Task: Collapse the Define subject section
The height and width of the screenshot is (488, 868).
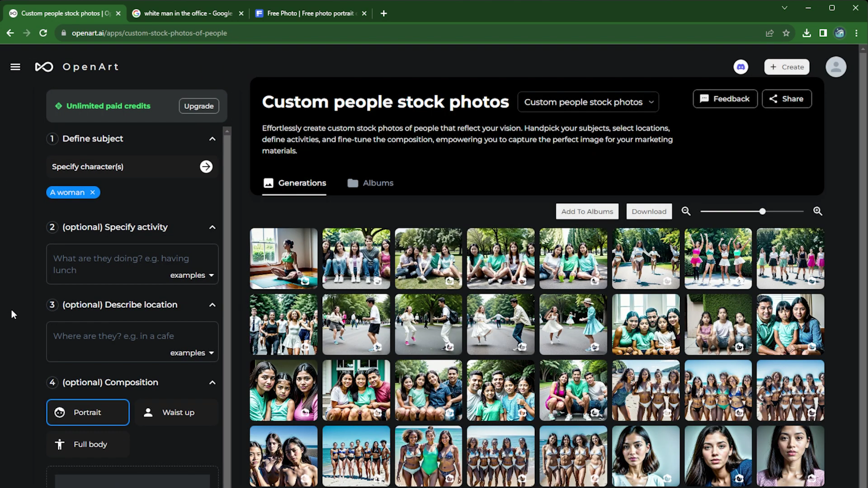Action: point(212,139)
